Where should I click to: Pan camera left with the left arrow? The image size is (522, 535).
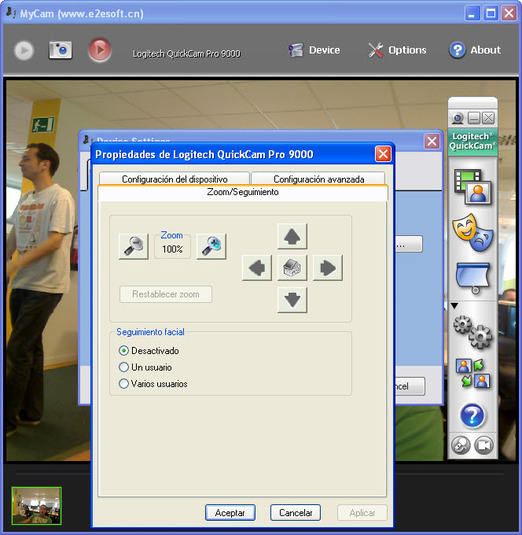coord(257,268)
